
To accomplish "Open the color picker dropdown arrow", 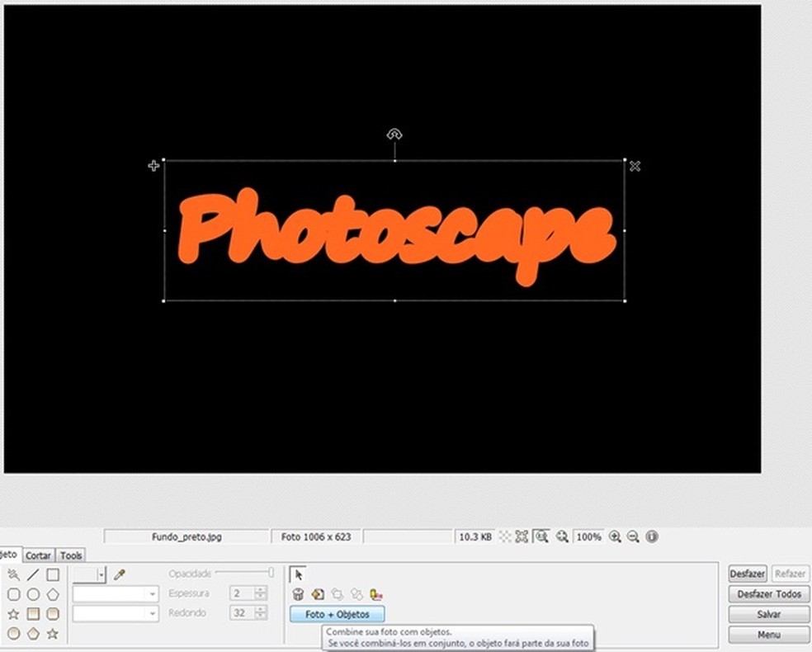I will pos(101,574).
